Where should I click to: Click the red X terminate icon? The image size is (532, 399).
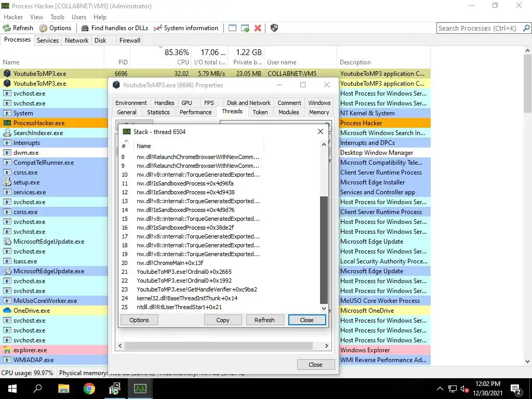point(258,28)
